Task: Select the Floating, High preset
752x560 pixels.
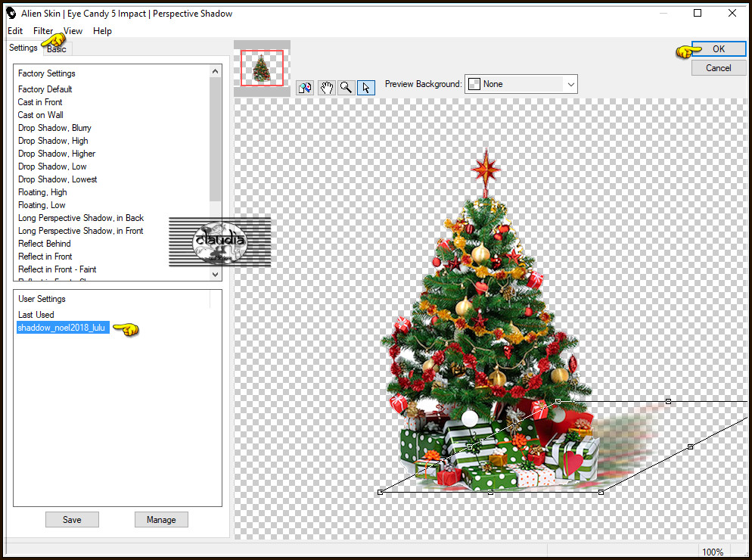Action: point(42,192)
